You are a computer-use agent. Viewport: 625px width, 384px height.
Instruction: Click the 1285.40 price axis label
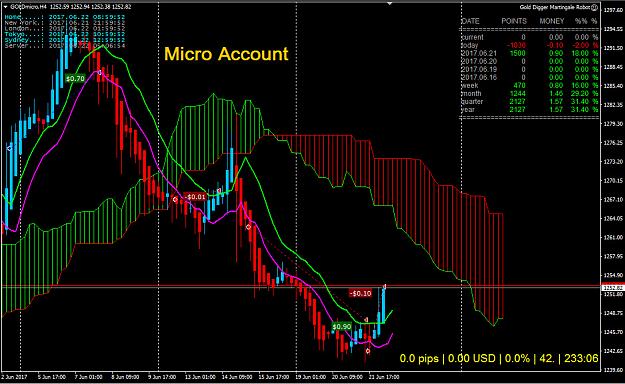613,86
